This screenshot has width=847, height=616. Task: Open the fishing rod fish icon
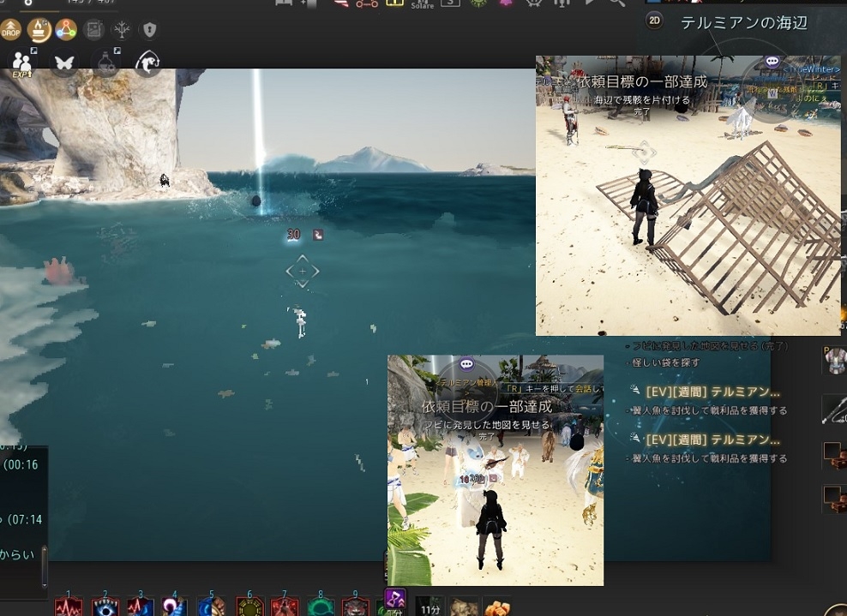coord(147,63)
